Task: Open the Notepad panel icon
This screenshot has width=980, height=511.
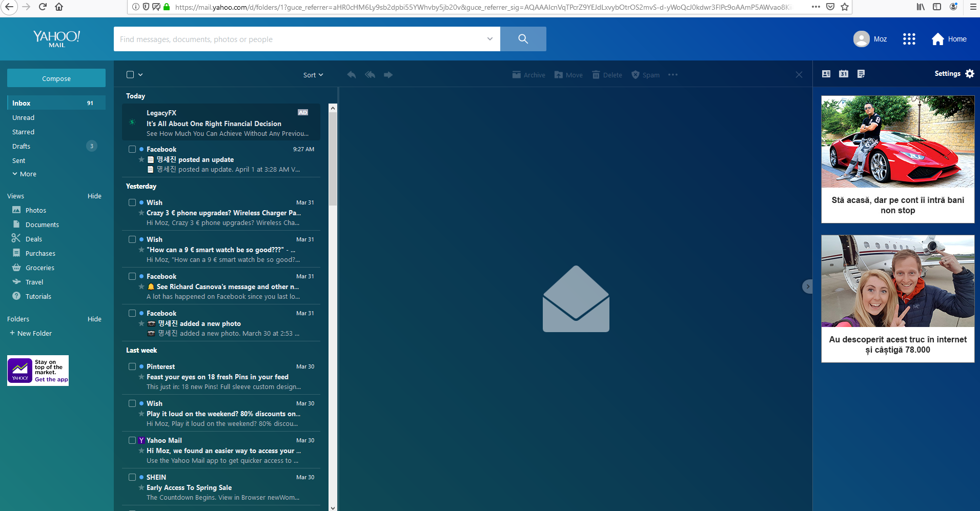Action: point(861,74)
